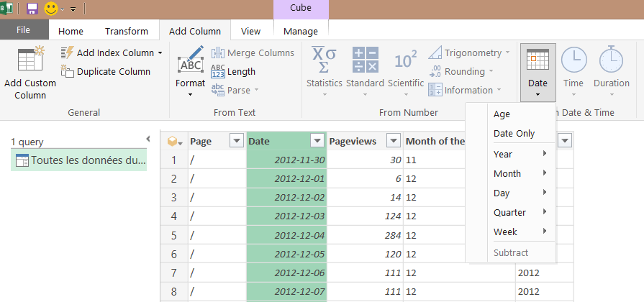Switch to the Transform ribbon tab
Viewport: 644px width, 302px height.
pos(126,31)
